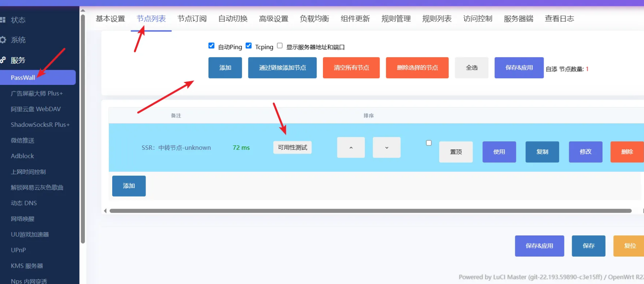
Task: Click the red 删除 button for SSR node
Action: click(627, 152)
